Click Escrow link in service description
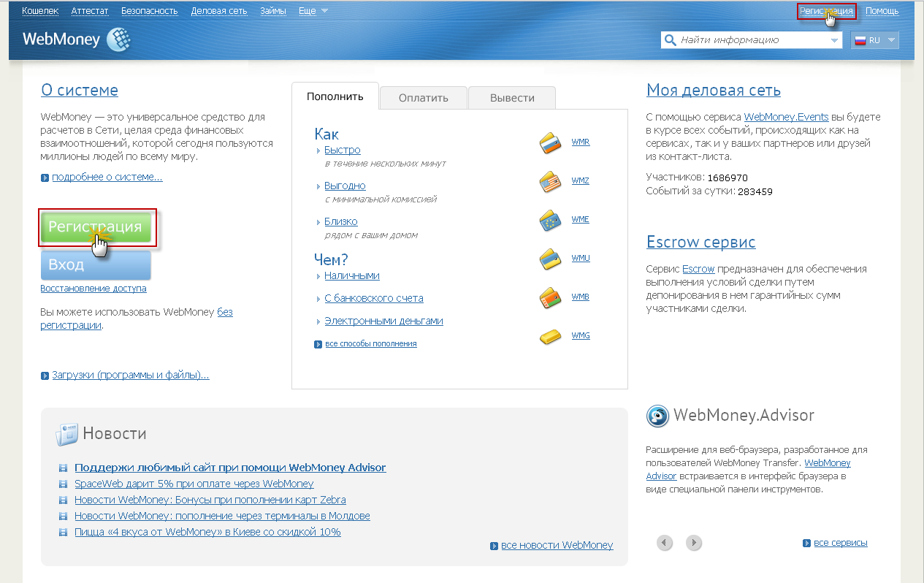This screenshot has width=924, height=583. [x=698, y=269]
